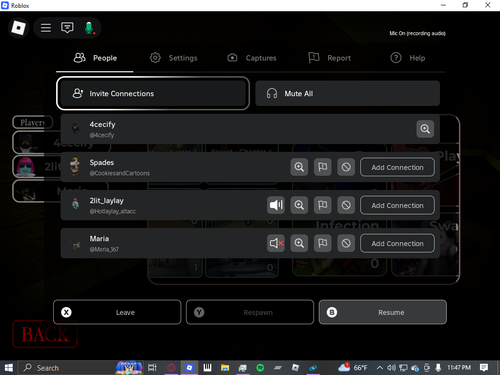Report Spades using the flag icon
Image resolution: width=500 pixels, height=375 pixels.
[x=322, y=167]
